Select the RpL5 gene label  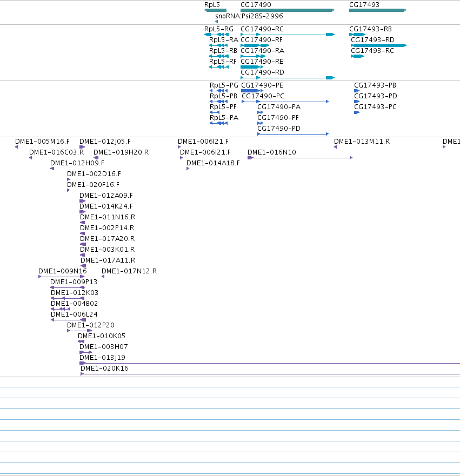click(x=212, y=5)
